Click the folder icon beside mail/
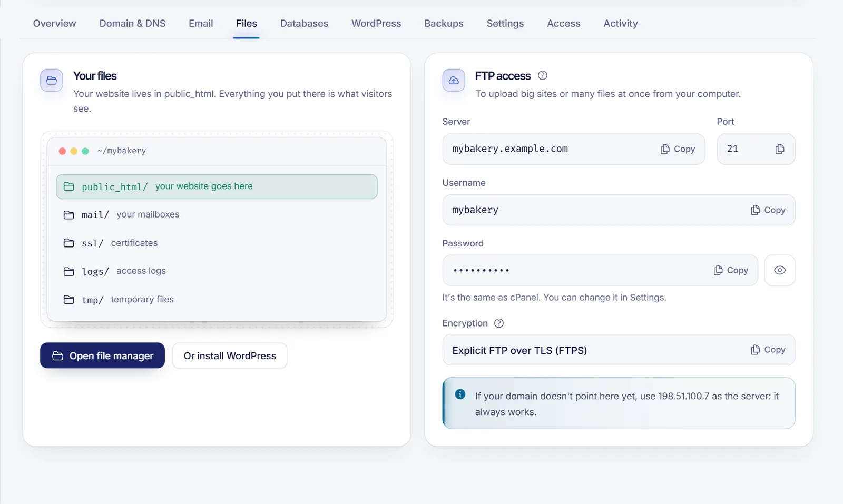Image resolution: width=843 pixels, height=504 pixels. 68,215
